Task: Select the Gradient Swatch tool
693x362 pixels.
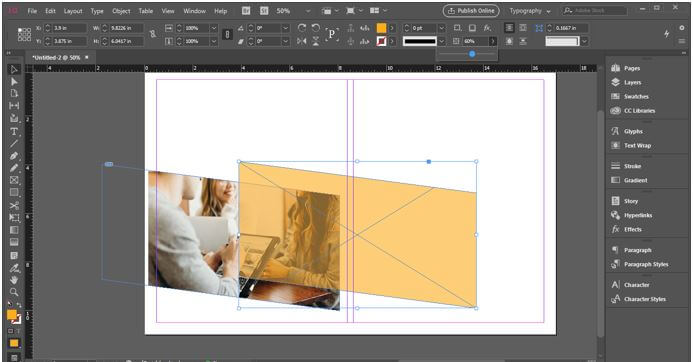Action: (x=14, y=230)
